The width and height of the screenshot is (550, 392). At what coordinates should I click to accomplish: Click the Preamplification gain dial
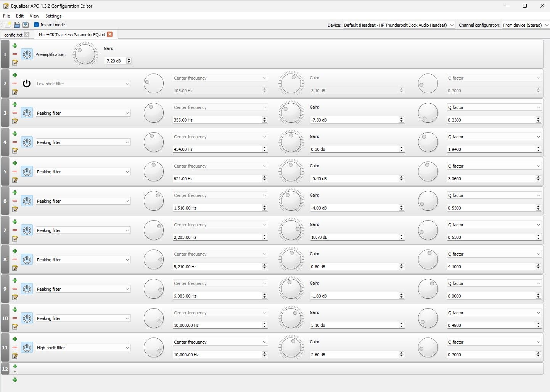[x=85, y=54]
